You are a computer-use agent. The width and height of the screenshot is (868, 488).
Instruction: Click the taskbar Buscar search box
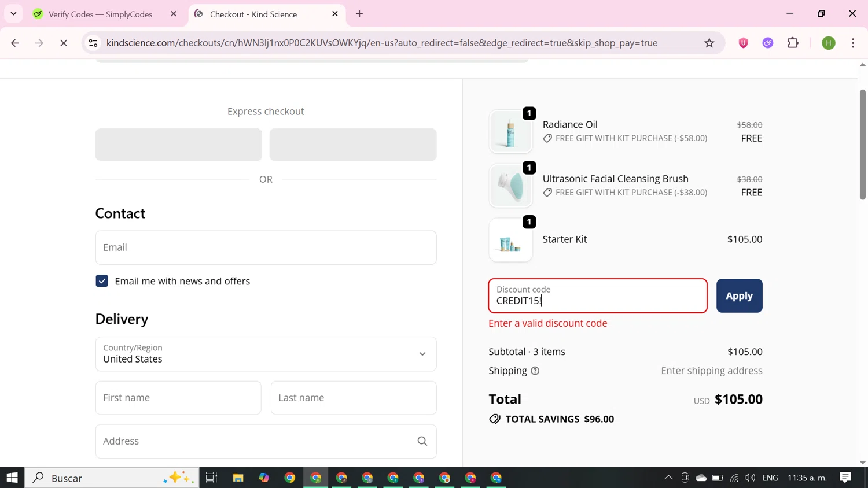(112, 478)
